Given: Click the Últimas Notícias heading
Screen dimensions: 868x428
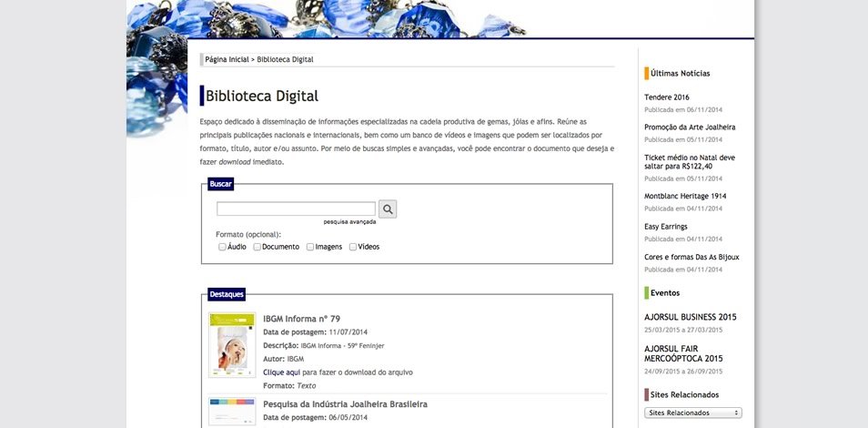Looking at the screenshot, I should (x=680, y=73).
